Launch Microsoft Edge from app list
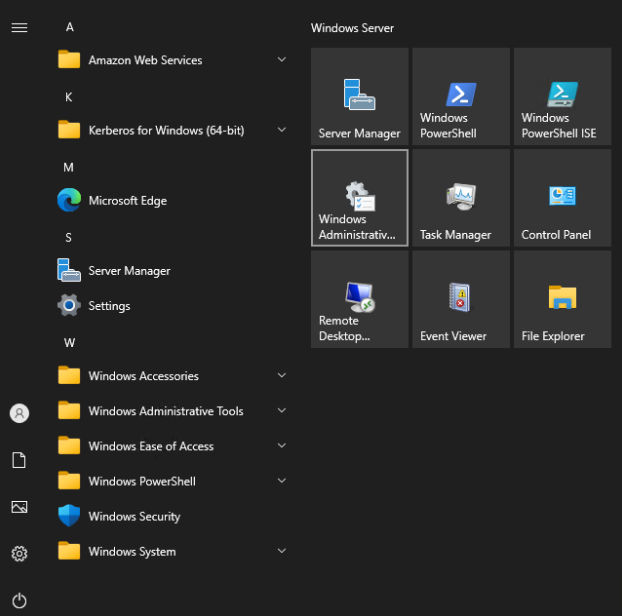The height and width of the screenshot is (616, 622). 127,201
